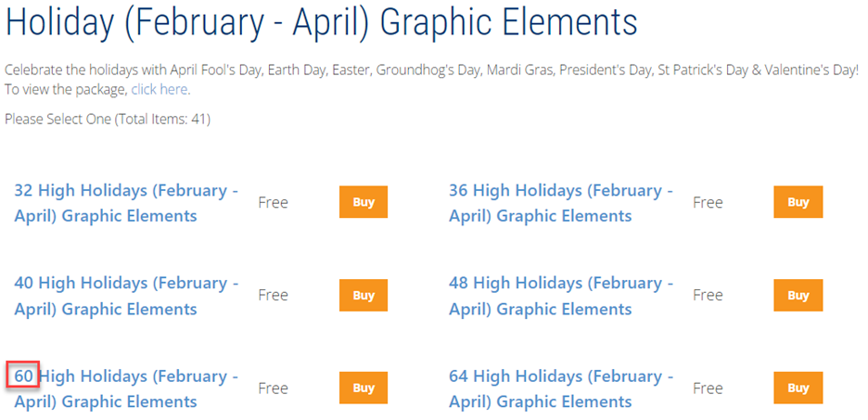
Task: Click the Free price of the 32 item
Action: (274, 202)
